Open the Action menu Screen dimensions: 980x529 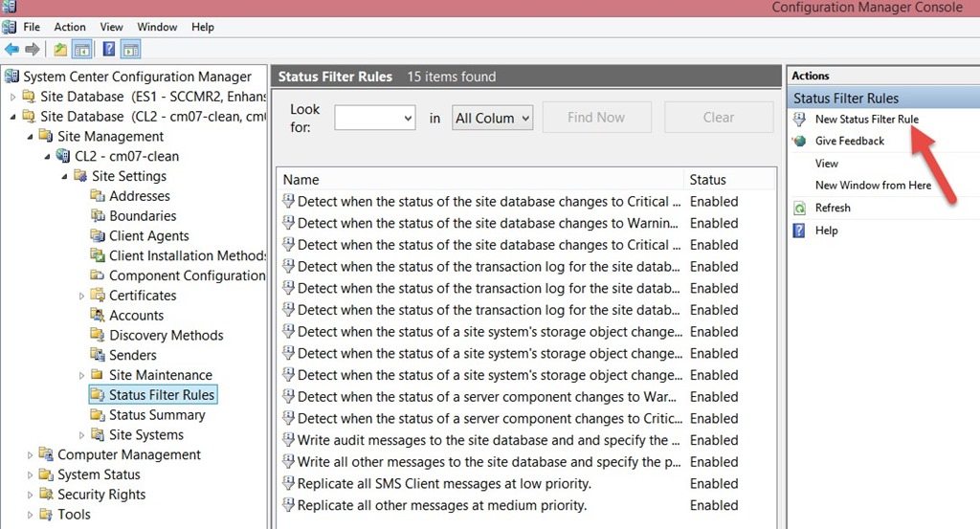pos(69,27)
